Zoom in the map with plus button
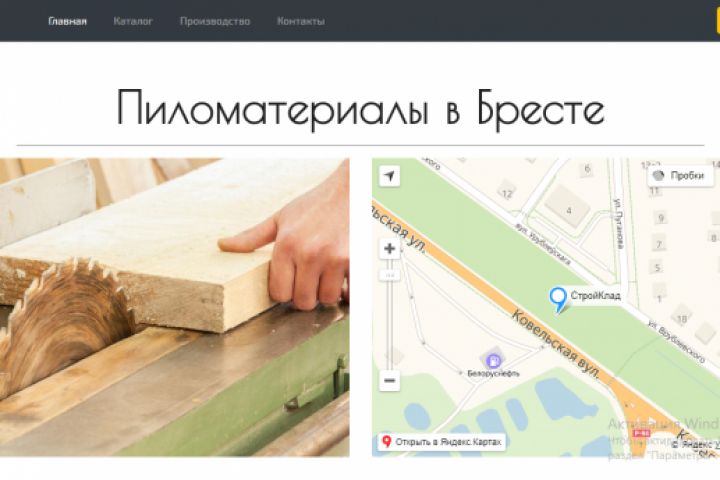The height and width of the screenshot is (480, 720). click(389, 248)
